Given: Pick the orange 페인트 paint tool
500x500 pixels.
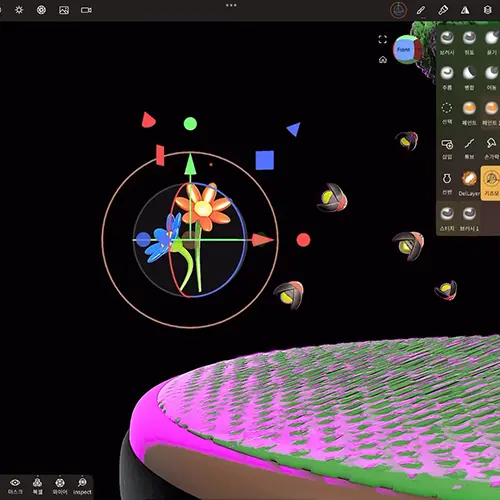Looking at the screenshot, I should point(469,113).
